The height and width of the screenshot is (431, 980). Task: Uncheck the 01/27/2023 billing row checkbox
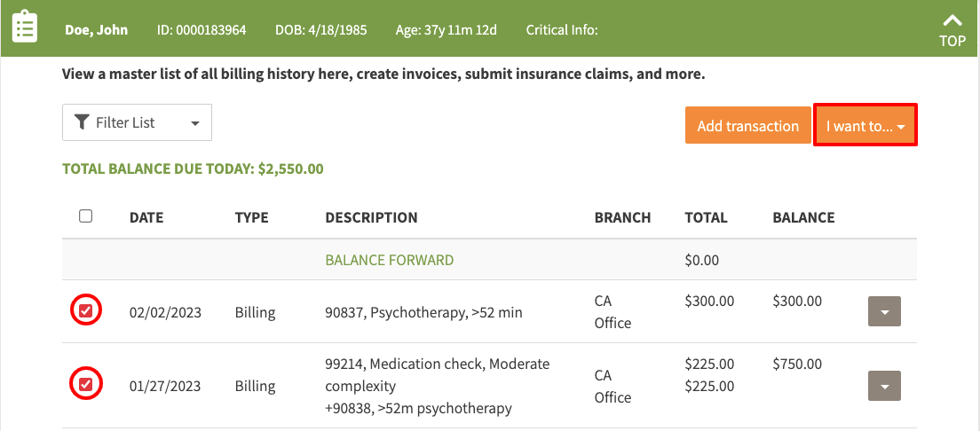[x=86, y=385]
